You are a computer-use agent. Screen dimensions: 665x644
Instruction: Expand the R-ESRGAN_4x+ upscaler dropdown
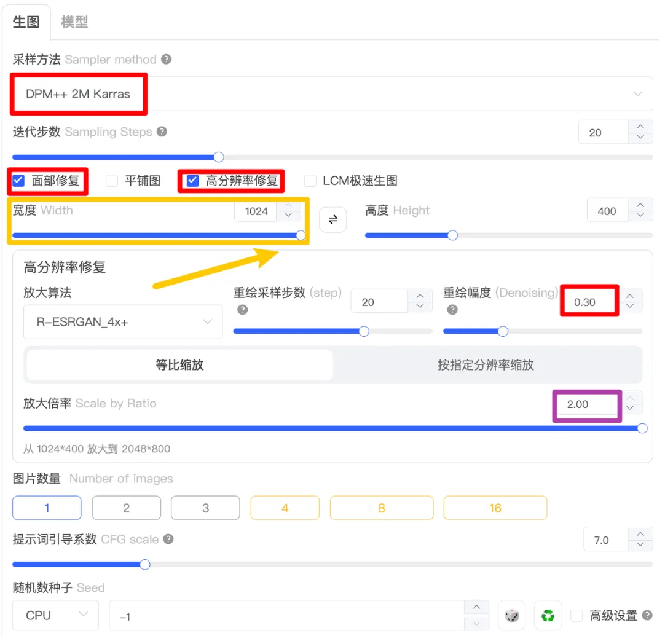pos(123,321)
